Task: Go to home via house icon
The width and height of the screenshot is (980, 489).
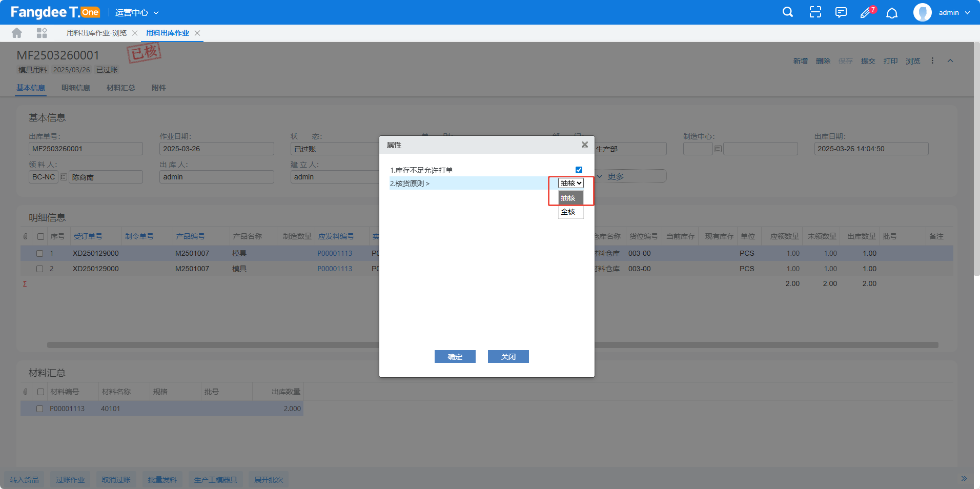Action: click(x=17, y=33)
